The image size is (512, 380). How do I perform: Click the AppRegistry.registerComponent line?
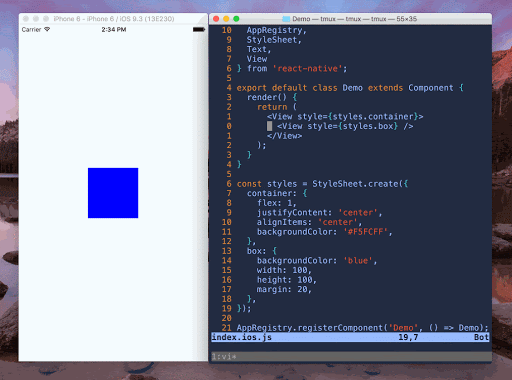(x=362, y=328)
